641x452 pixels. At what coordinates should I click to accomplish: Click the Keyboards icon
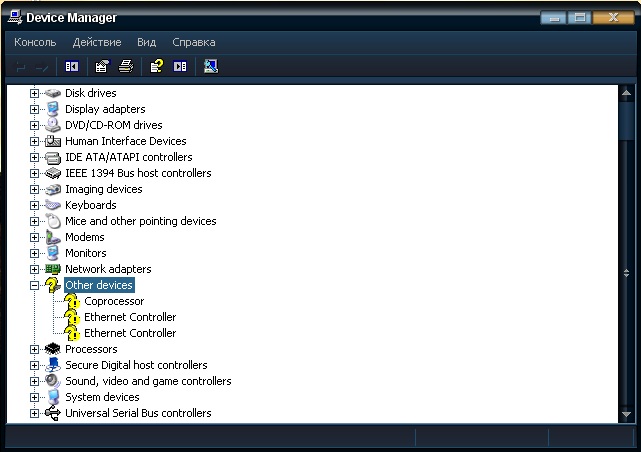click(x=53, y=205)
